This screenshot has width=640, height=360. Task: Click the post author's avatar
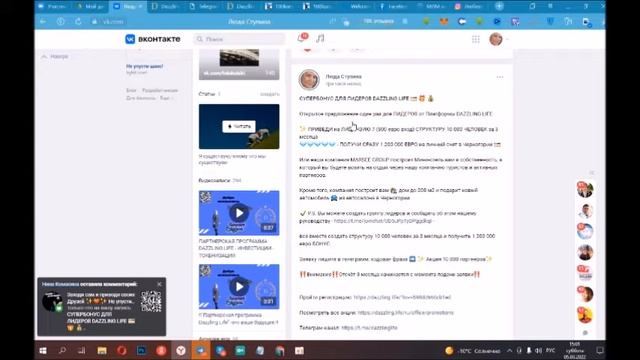[309, 80]
